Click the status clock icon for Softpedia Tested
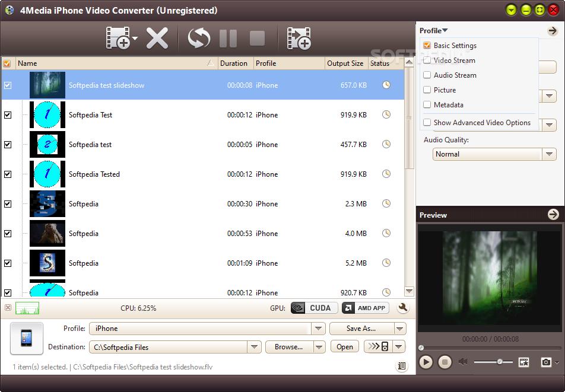Screen dimensions: 565x392 pyautogui.click(x=386, y=174)
